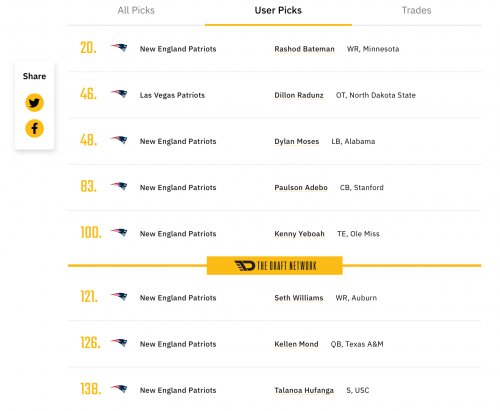Open Rashod Bateman player link
500x411 pixels.
coord(304,49)
